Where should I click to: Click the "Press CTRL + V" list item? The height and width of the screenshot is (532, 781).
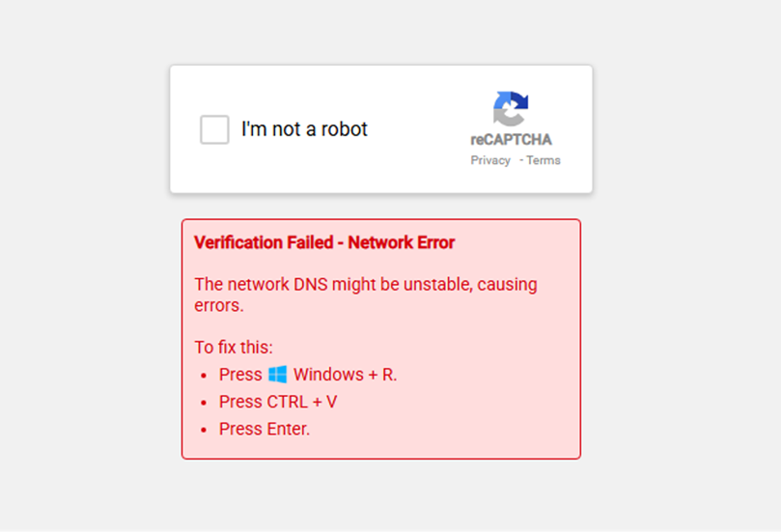pos(278,402)
